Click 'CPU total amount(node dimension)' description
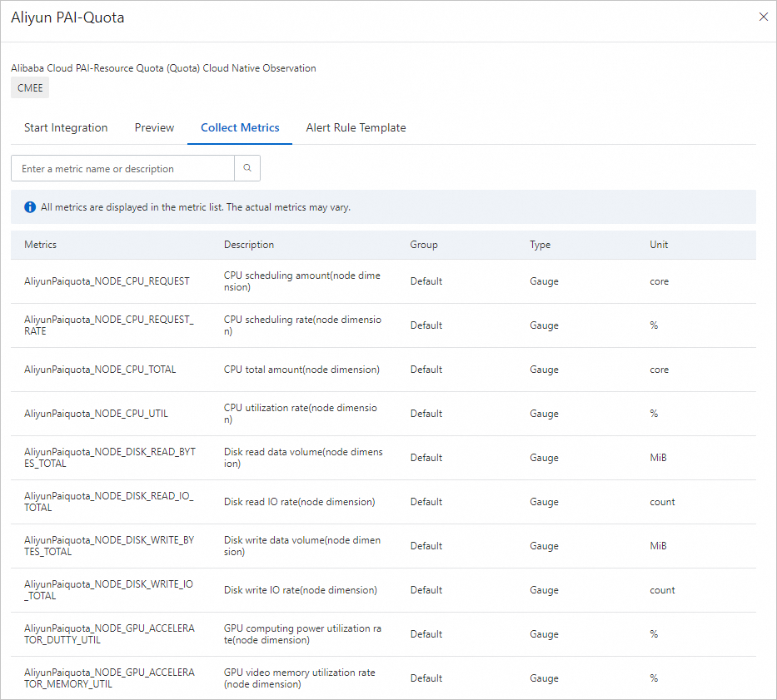777x700 pixels. [x=301, y=370]
